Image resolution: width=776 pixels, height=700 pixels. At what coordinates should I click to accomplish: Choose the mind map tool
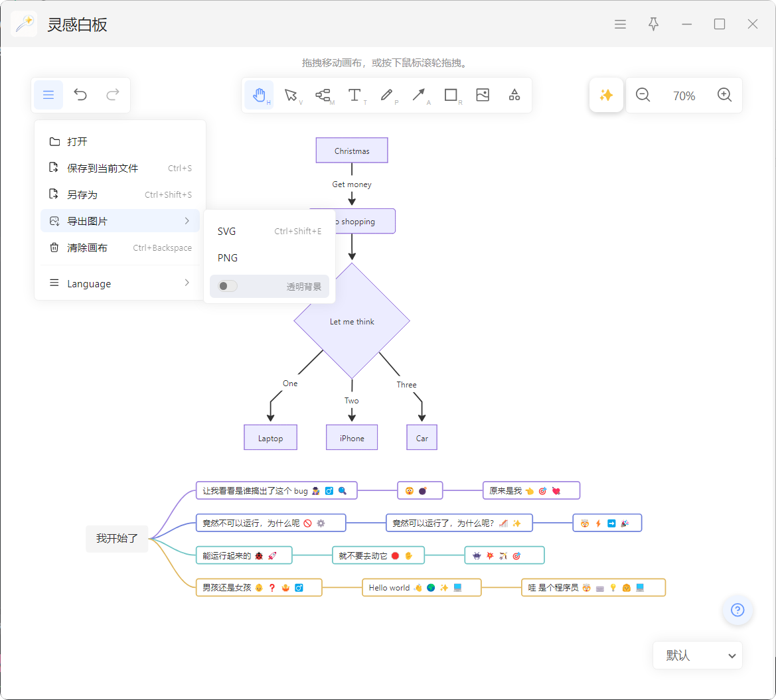(x=323, y=95)
